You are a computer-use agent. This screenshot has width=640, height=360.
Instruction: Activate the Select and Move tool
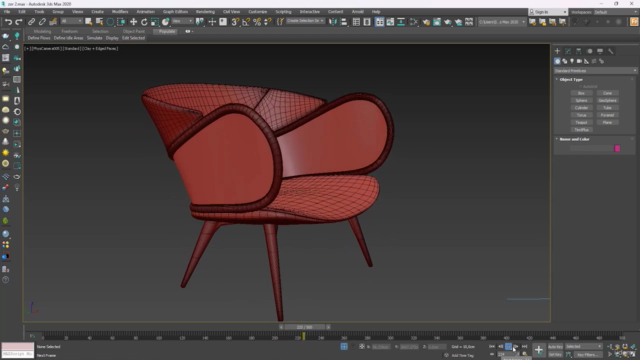133,22
